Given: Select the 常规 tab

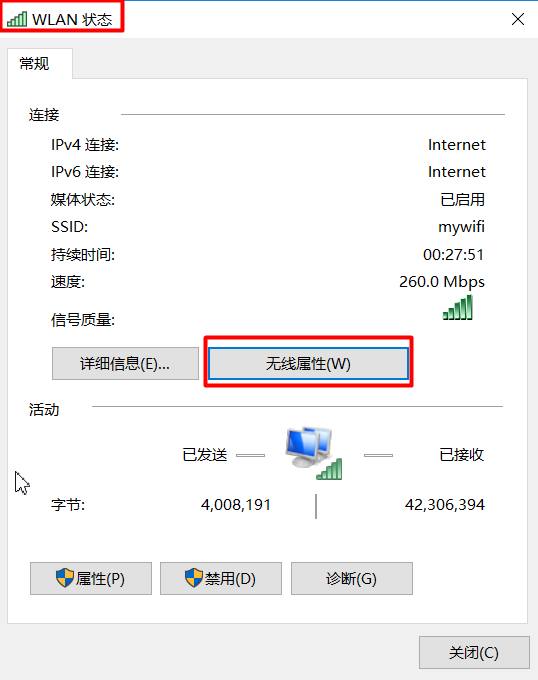Looking at the screenshot, I should 35,64.
